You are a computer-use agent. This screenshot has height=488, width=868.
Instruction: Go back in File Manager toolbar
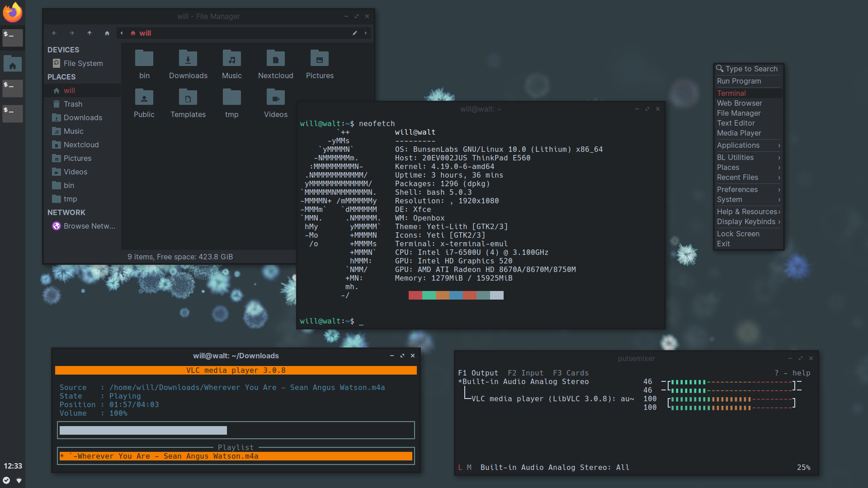[54, 33]
